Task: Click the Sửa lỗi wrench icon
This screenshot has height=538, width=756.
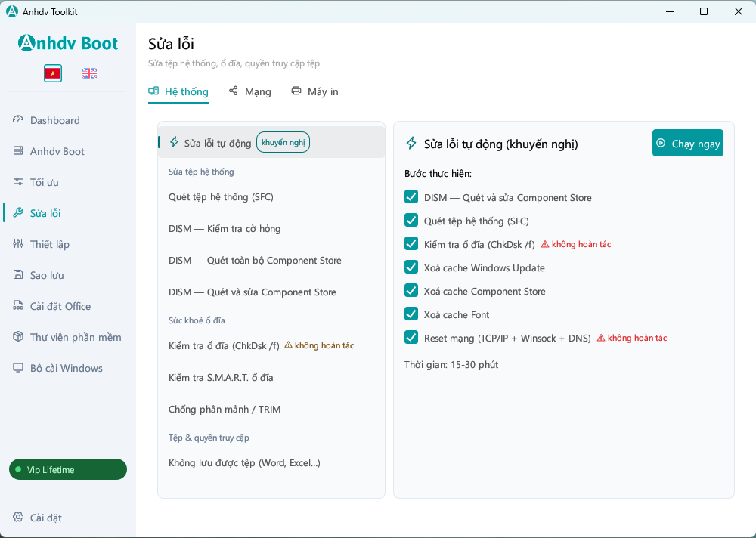Action: 18,212
